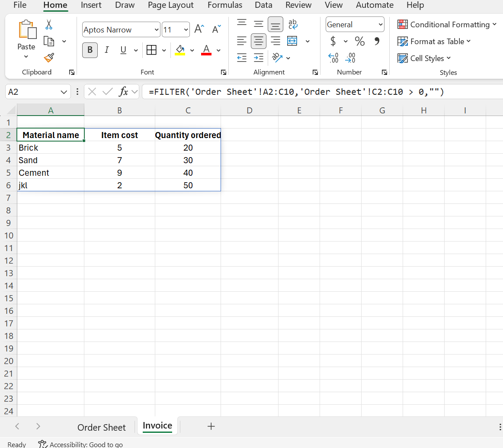Screen dimensions: 503x448
Task: Switch to the Order Sheet tab
Action: click(x=101, y=428)
